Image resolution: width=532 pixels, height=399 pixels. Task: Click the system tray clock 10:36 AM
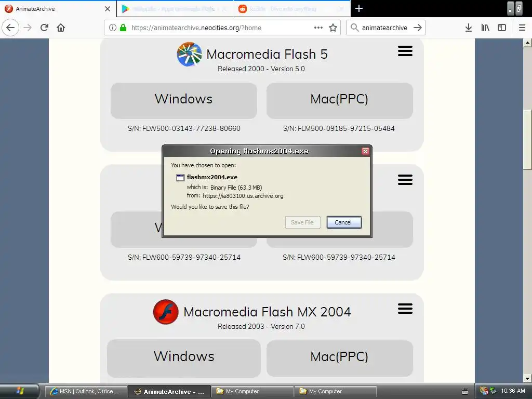pyautogui.click(x=513, y=391)
